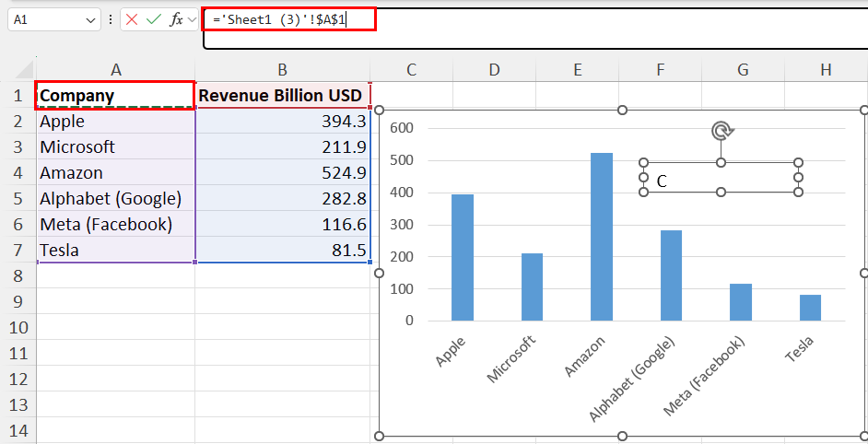Select the Meta (Facebook) chart bar

(741, 302)
